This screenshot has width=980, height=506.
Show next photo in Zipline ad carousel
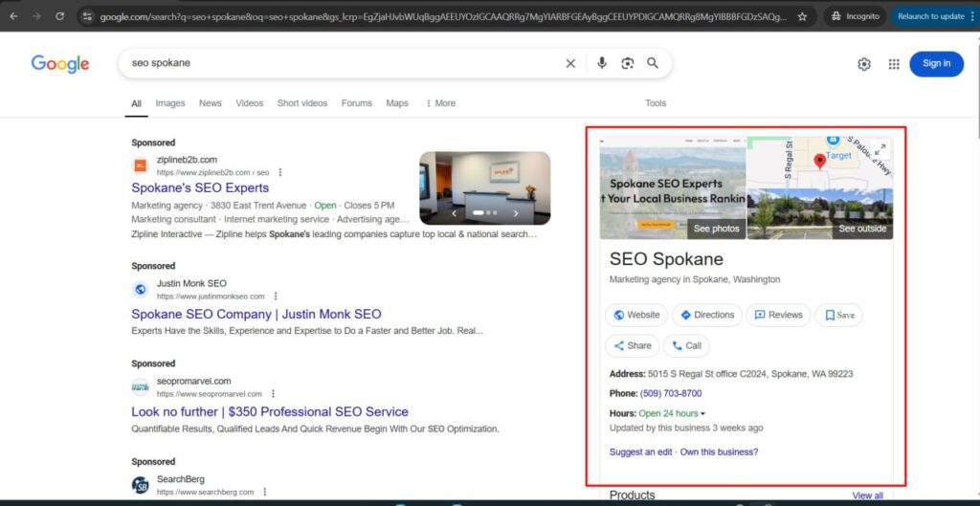point(516,213)
